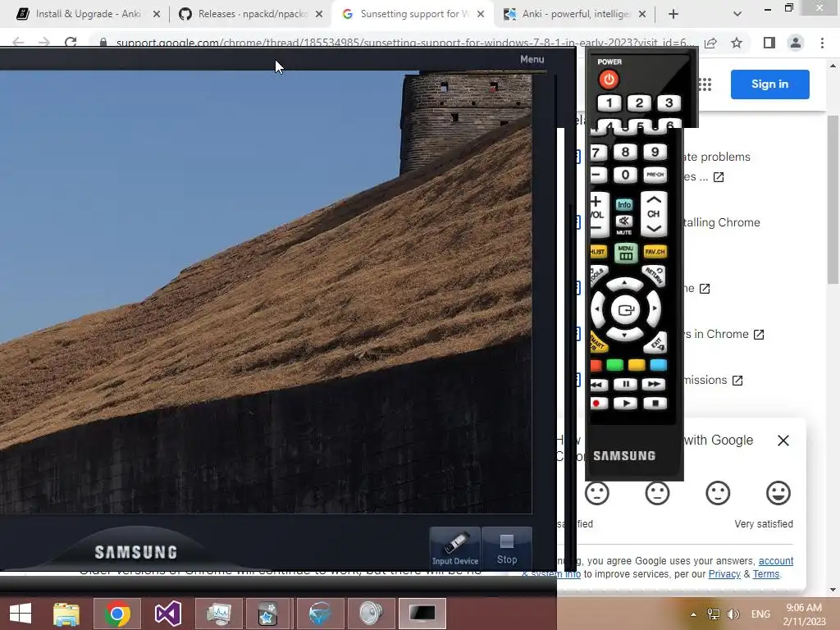Open Windows Start menu
Image resolution: width=840 pixels, height=630 pixels.
point(21,614)
